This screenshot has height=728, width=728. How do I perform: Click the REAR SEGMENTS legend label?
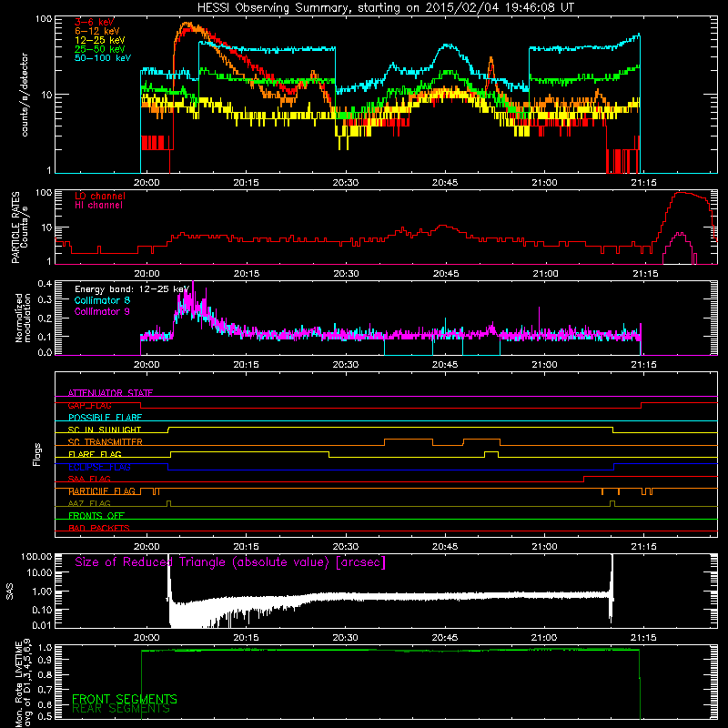coord(121,709)
